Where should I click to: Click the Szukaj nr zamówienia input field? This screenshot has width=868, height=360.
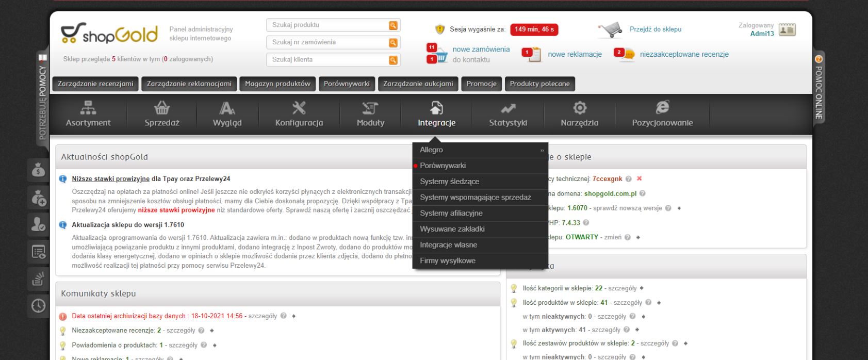(327, 42)
